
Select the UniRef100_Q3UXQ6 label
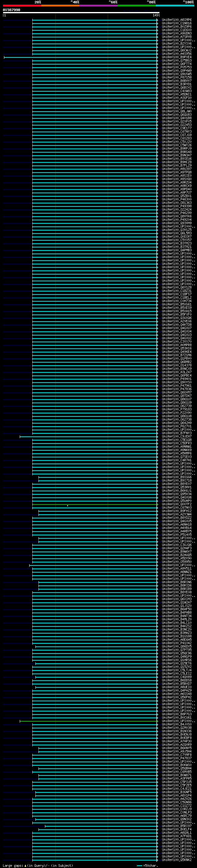[177, 318]
